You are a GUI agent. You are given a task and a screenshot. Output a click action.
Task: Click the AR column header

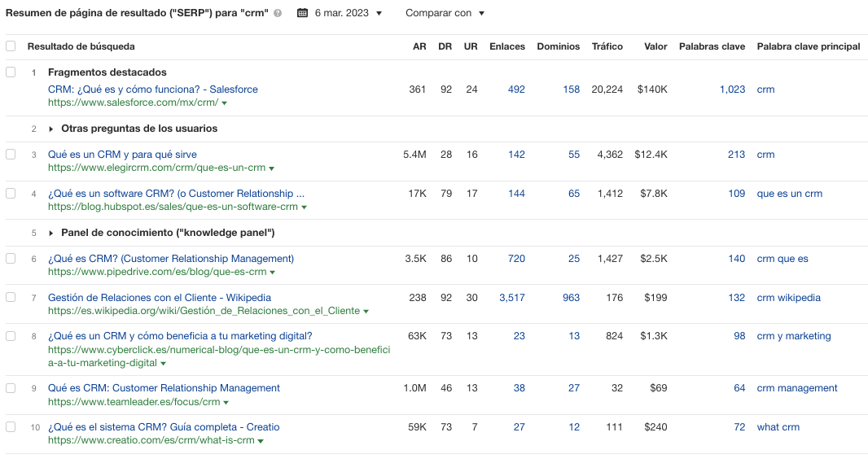pos(419,46)
